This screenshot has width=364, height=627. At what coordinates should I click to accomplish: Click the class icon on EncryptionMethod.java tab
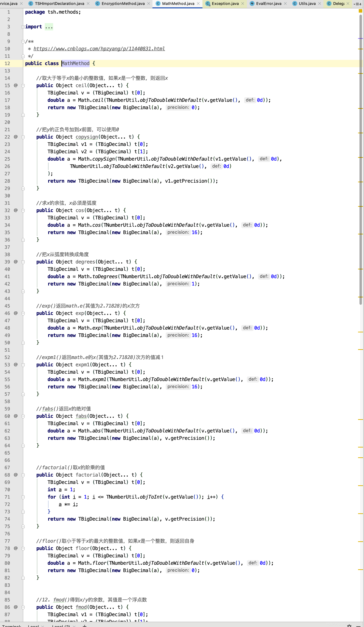(98, 3)
